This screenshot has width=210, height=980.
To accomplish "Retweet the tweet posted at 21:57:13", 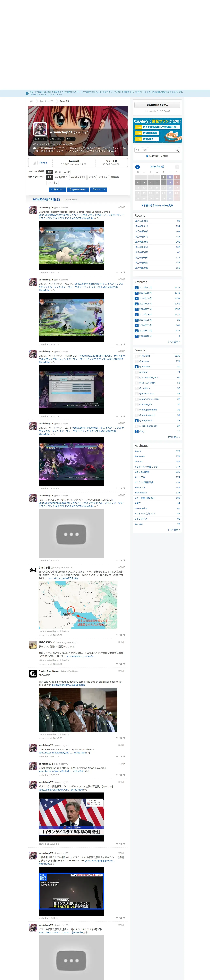I will (x=121, y=272).
